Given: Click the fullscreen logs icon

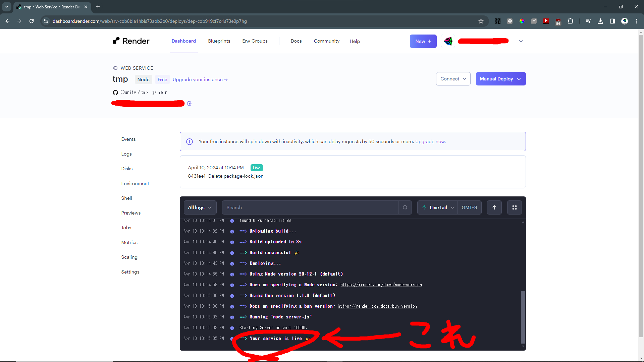Looking at the screenshot, I should click(514, 207).
